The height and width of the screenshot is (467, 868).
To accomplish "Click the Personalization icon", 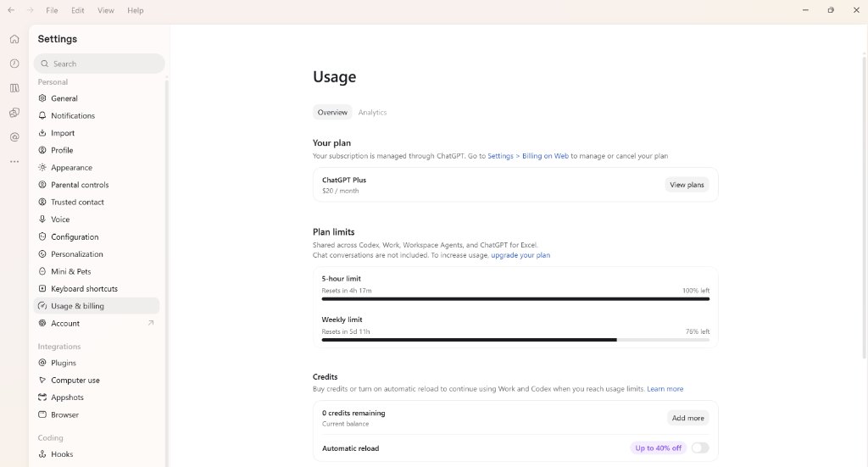I will tap(42, 254).
